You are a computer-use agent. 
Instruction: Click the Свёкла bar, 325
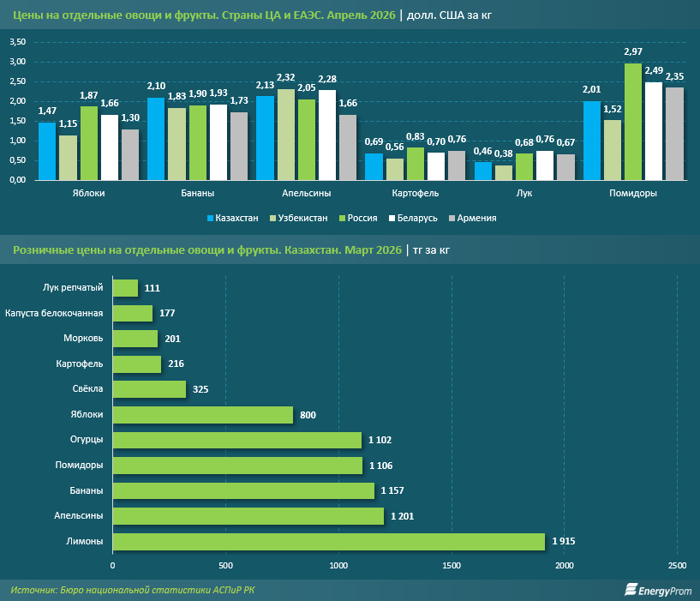coord(149,389)
